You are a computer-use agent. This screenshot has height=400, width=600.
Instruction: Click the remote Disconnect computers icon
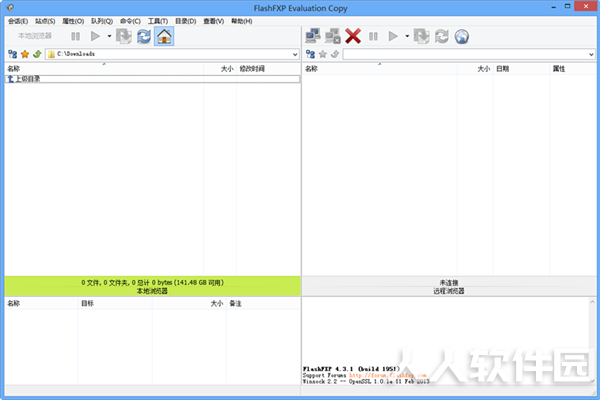(x=333, y=36)
